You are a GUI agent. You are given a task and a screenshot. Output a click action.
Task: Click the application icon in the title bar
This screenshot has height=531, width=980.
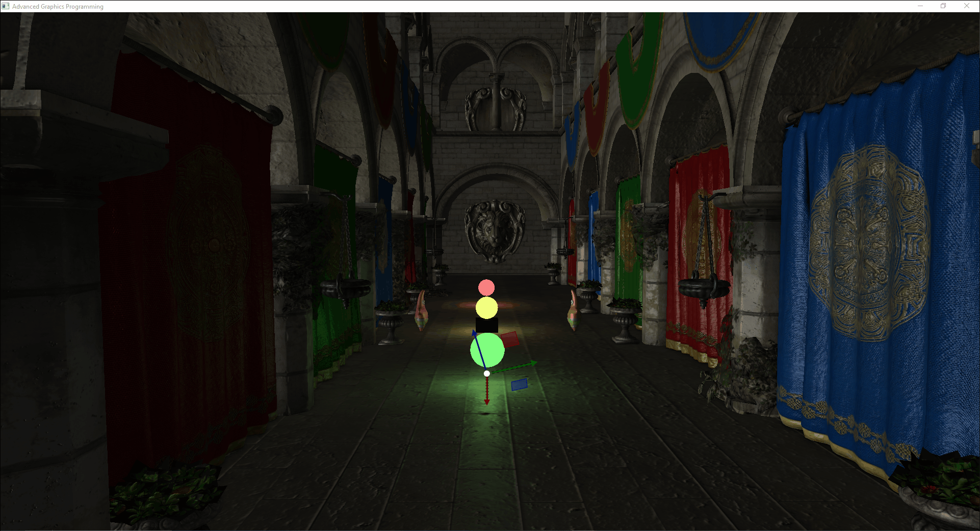tap(6, 6)
